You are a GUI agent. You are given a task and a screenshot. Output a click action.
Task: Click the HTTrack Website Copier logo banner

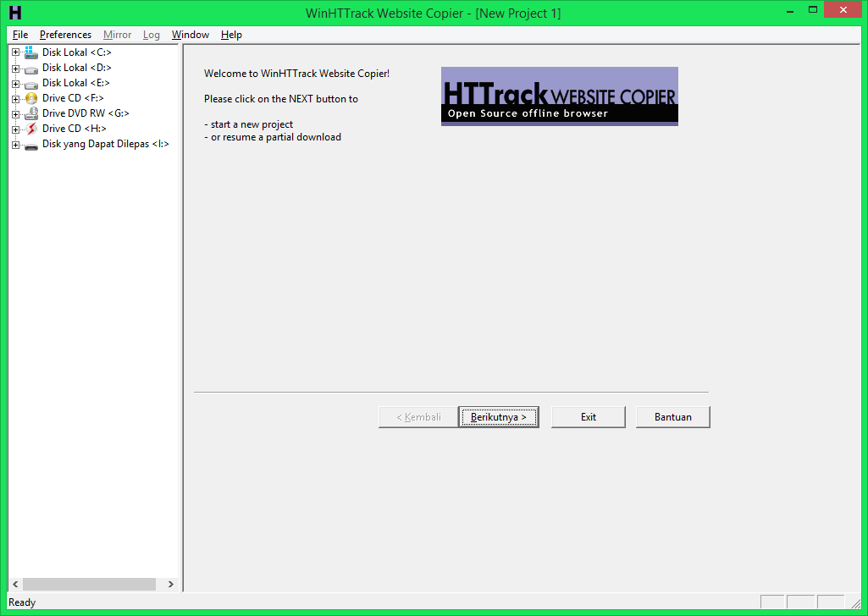[x=559, y=96]
